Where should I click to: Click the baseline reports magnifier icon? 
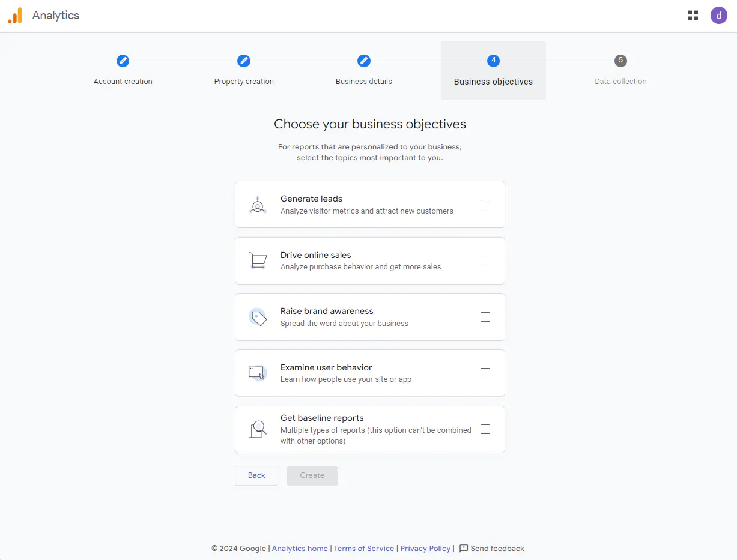[258, 429]
